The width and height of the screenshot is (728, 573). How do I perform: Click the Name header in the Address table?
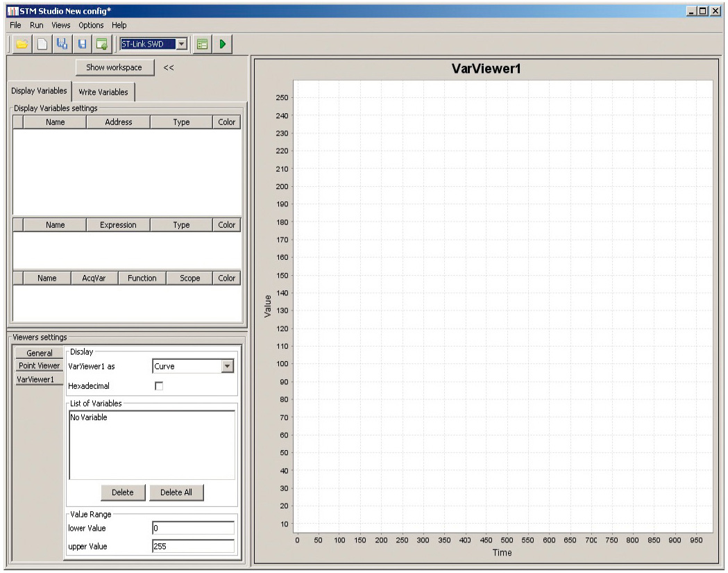tap(56, 122)
